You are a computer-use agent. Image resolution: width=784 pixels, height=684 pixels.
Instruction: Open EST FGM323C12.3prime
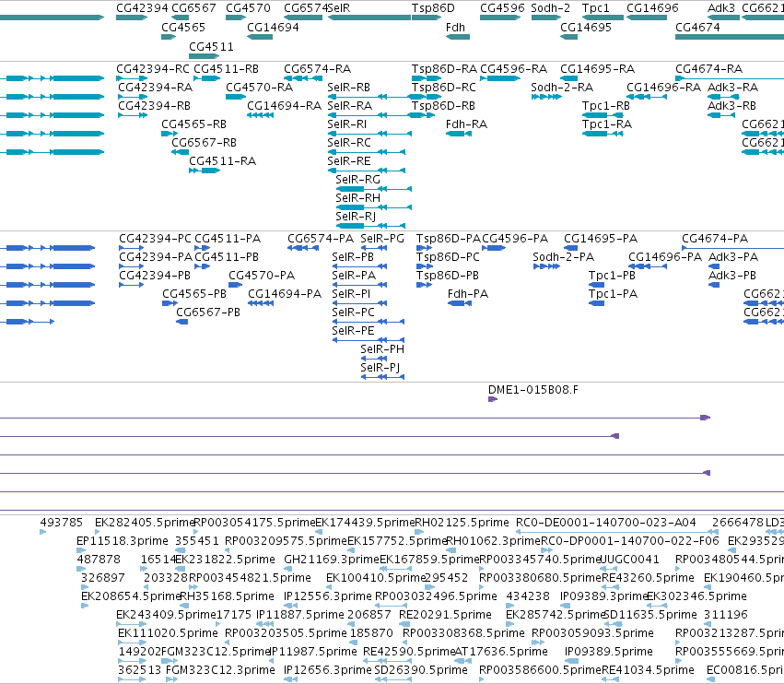tap(220, 669)
